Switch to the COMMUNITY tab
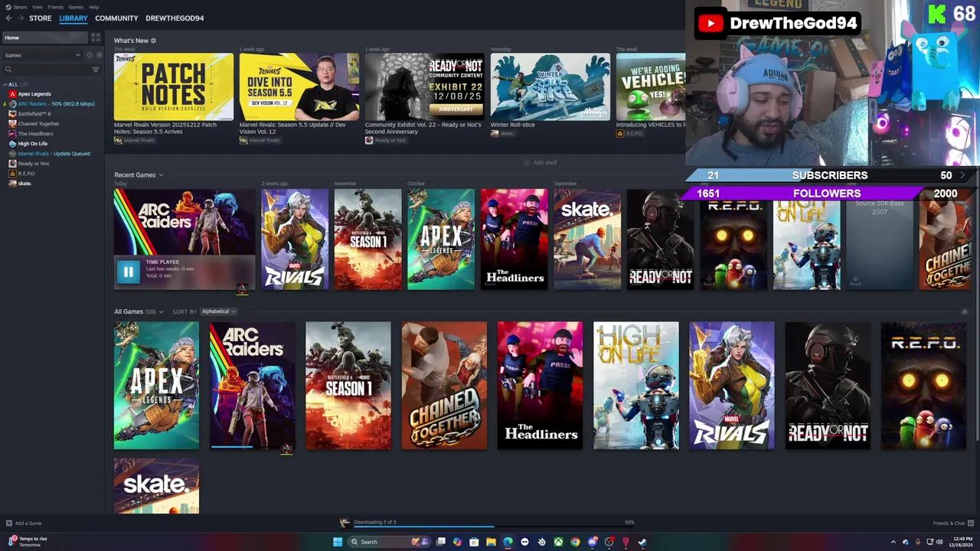 [x=116, y=18]
